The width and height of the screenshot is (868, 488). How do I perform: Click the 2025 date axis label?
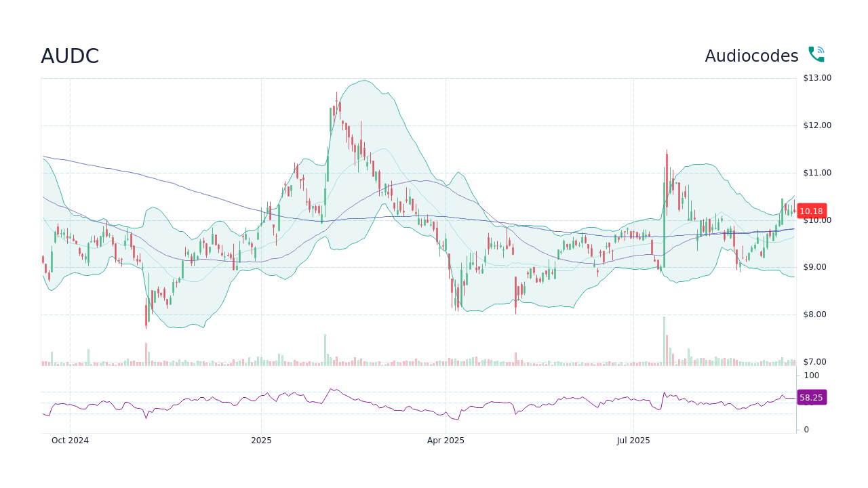(x=261, y=441)
